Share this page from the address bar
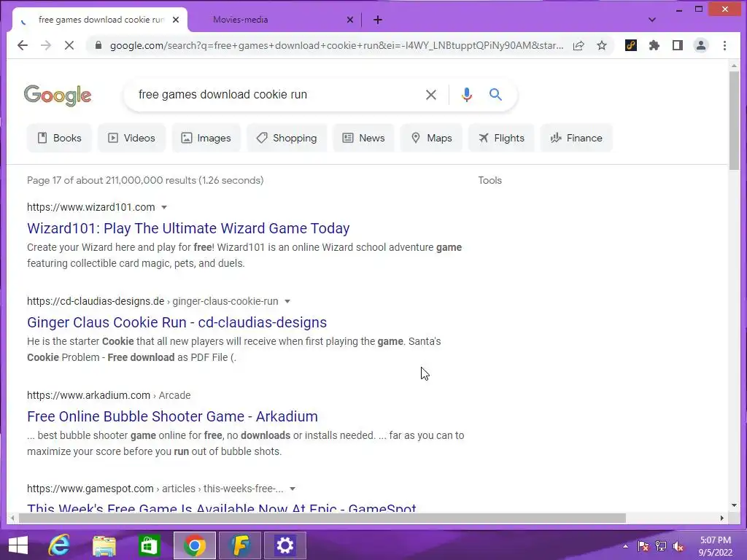 (578, 45)
